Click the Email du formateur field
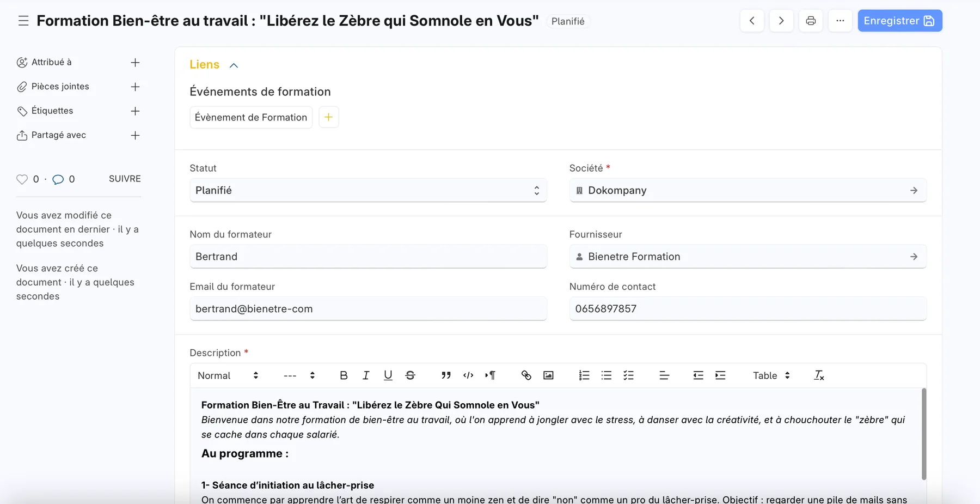Image resolution: width=980 pixels, height=504 pixels. [368, 309]
